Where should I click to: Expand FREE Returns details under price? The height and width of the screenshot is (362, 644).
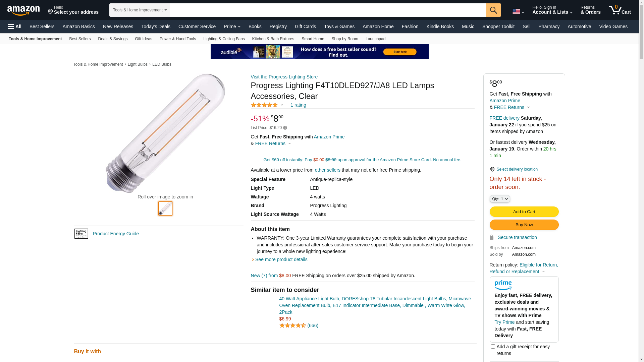coord(273,143)
